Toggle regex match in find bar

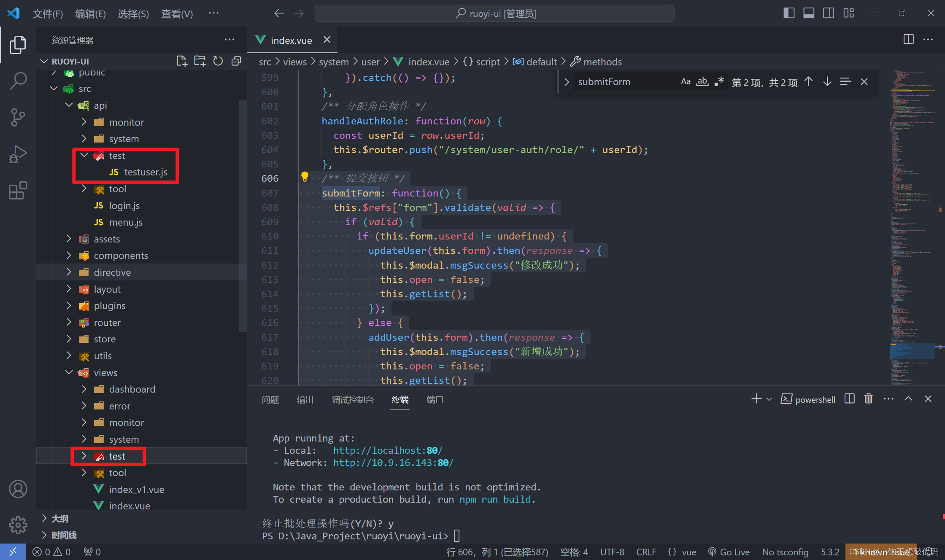click(720, 81)
